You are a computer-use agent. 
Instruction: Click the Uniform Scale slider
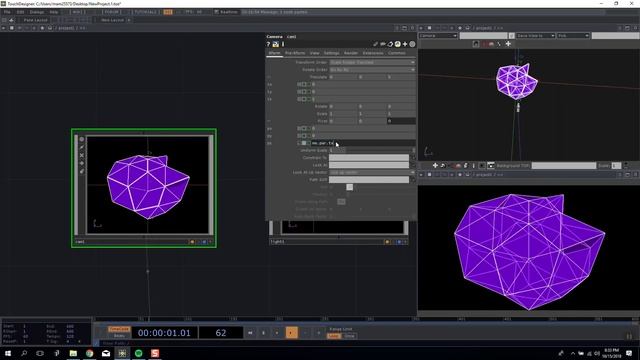(372, 150)
